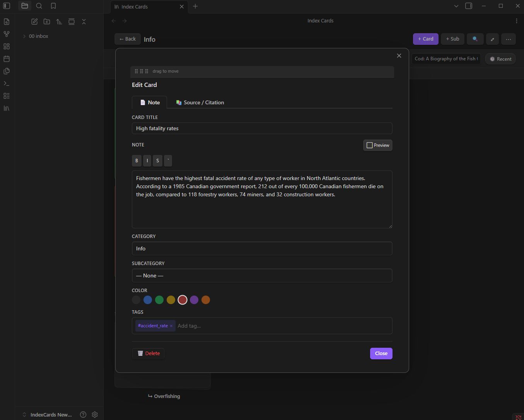This screenshot has width=524, height=420.
Task: Collapse all folders icon
Action: click(x=84, y=22)
